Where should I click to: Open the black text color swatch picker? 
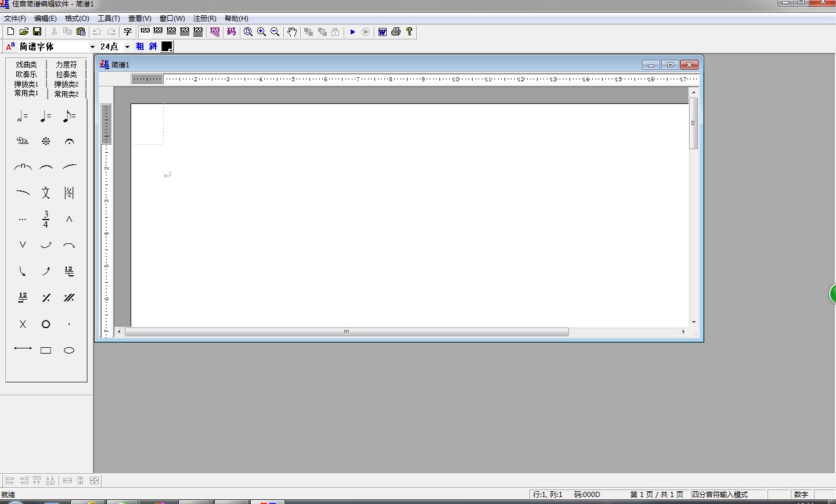click(167, 46)
